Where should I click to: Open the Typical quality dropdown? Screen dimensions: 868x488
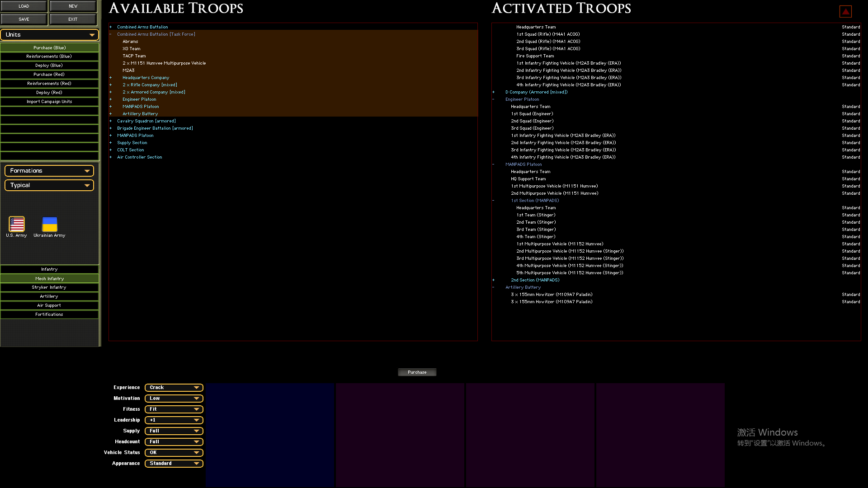click(x=49, y=185)
